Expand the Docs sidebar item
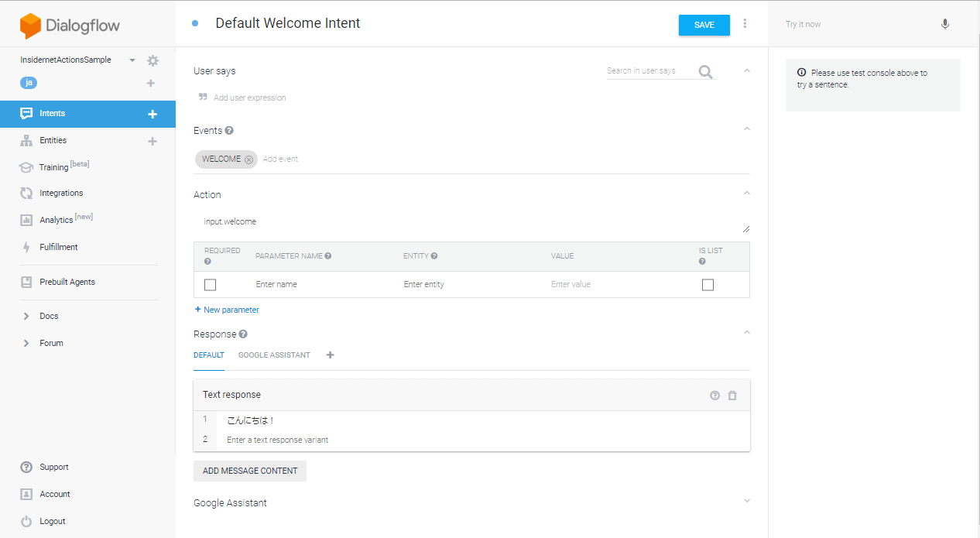This screenshot has width=980, height=538. click(x=26, y=316)
